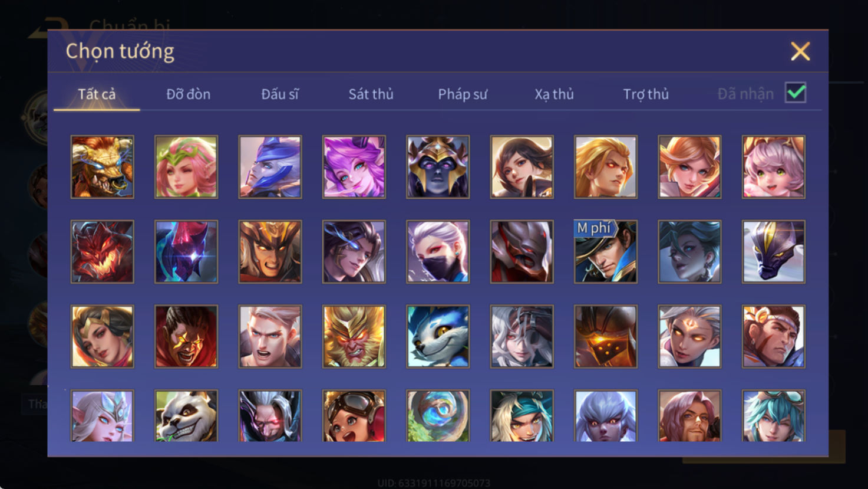Show the "Xạ thủ" category
The height and width of the screenshot is (489, 868).
pyautogui.click(x=554, y=94)
